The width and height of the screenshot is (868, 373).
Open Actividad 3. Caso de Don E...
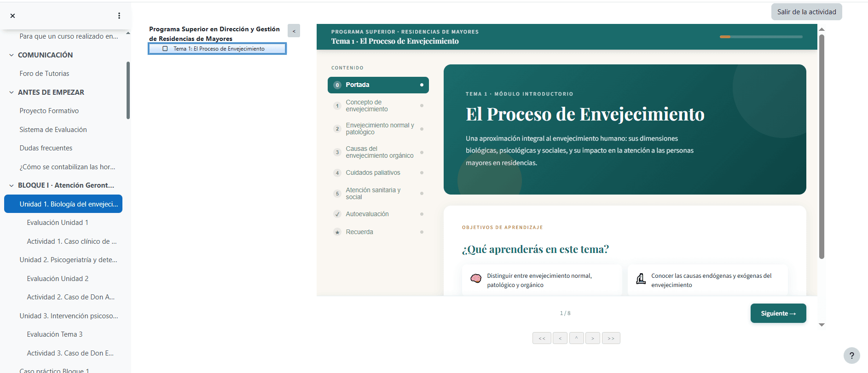click(70, 353)
